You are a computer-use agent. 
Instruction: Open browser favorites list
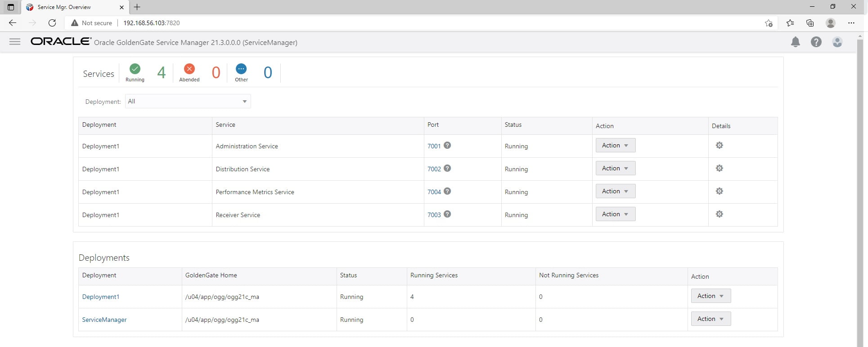[790, 23]
